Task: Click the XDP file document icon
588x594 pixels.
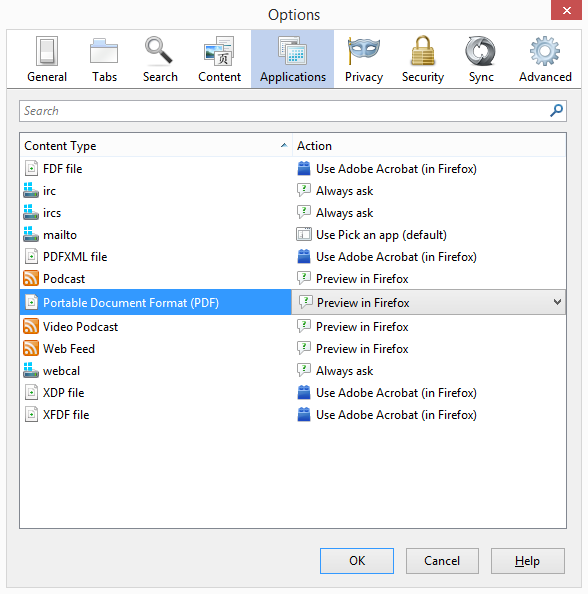Action: tap(31, 392)
